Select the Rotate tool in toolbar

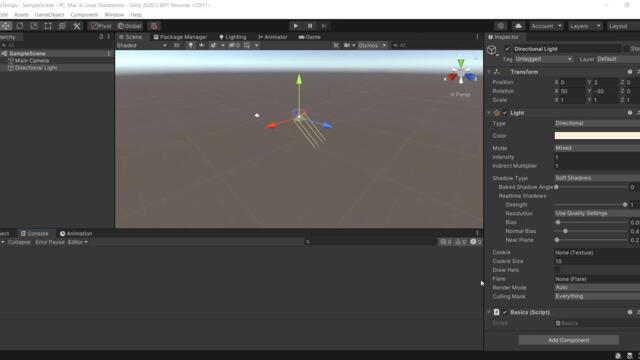pyautogui.click(x=20, y=26)
